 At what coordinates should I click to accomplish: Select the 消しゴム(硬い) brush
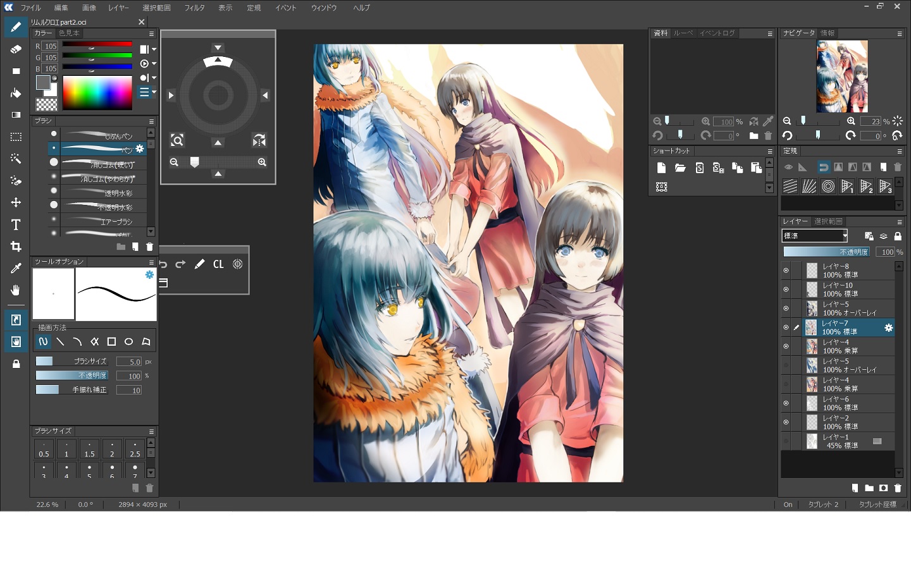[x=97, y=164]
